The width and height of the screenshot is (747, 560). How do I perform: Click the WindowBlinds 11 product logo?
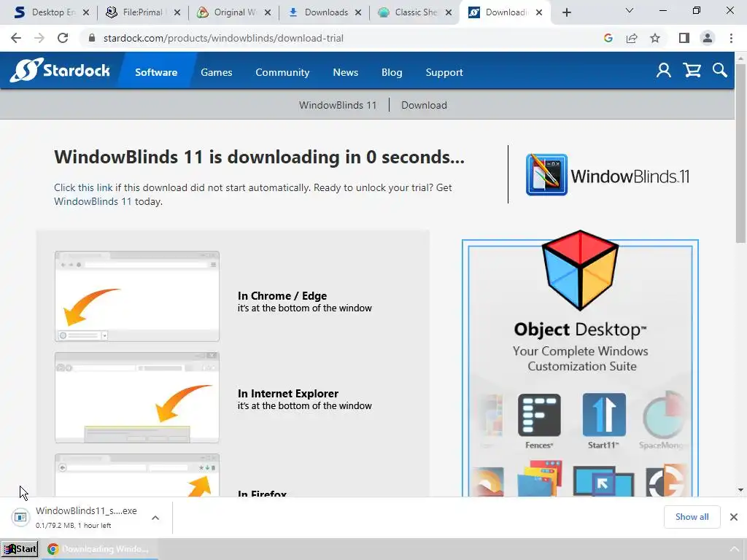click(x=608, y=175)
